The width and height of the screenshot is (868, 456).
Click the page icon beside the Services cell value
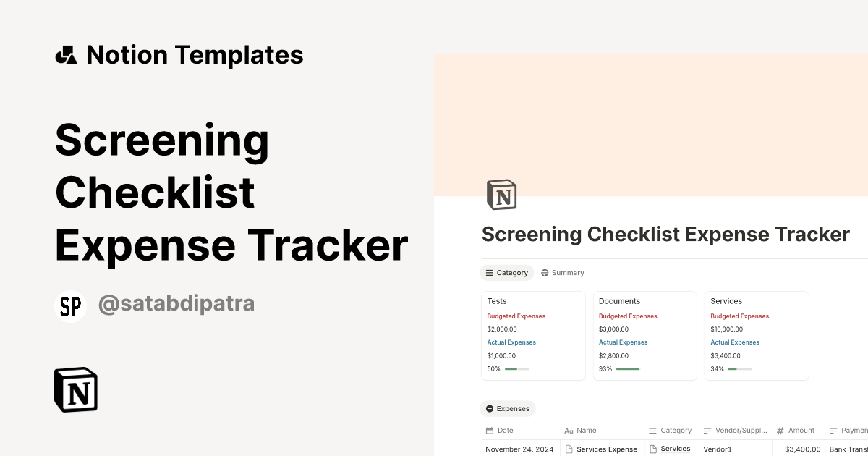pos(652,449)
